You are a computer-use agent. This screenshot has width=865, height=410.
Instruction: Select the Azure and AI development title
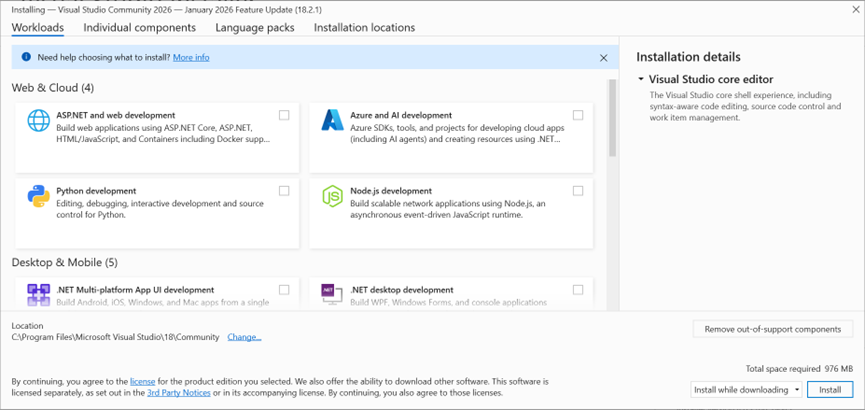point(401,115)
